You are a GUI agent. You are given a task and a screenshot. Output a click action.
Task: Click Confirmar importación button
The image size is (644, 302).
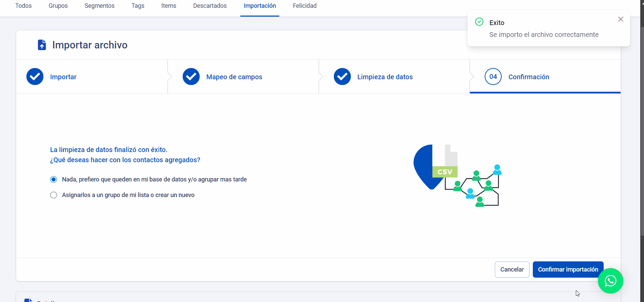(568, 269)
